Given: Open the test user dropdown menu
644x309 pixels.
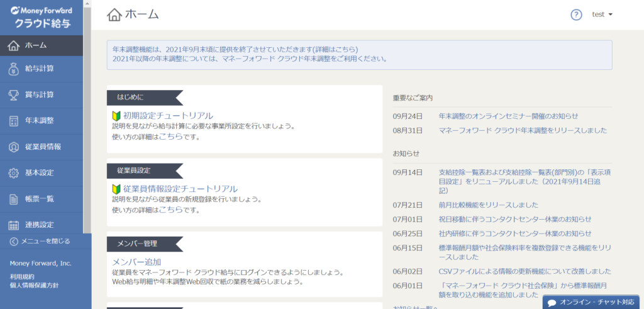Looking at the screenshot, I should click(x=602, y=14).
